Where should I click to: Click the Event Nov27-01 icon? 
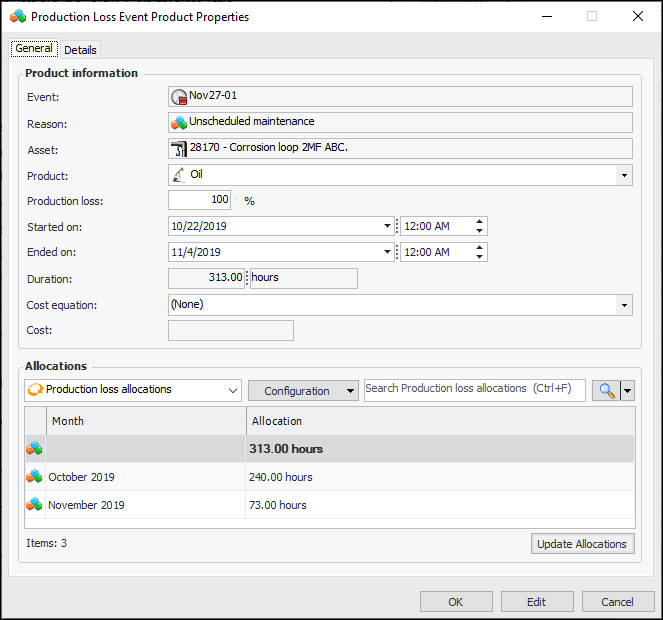point(180,97)
